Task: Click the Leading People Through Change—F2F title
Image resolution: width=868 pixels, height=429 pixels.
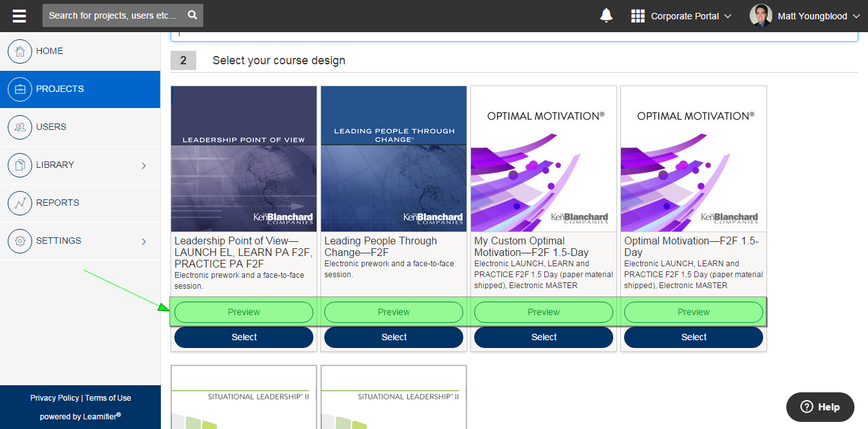Action: pyautogui.click(x=381, y=246)
